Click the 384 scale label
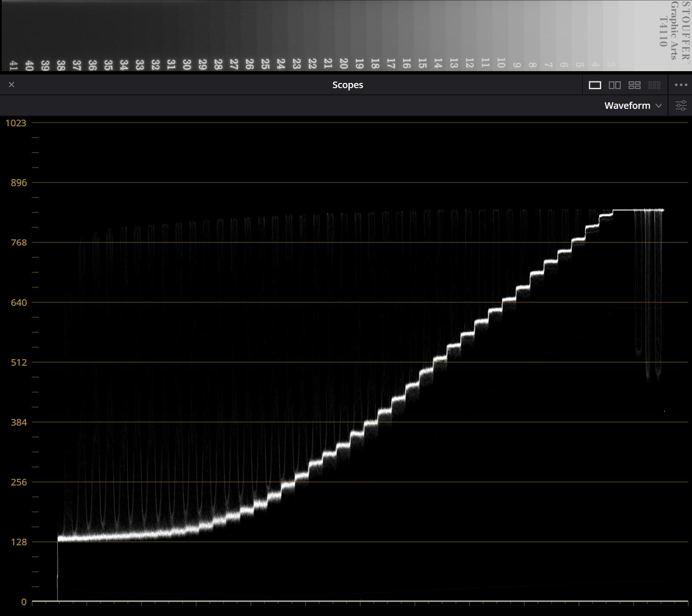The image size is (692, 616). tap(19, 422)
